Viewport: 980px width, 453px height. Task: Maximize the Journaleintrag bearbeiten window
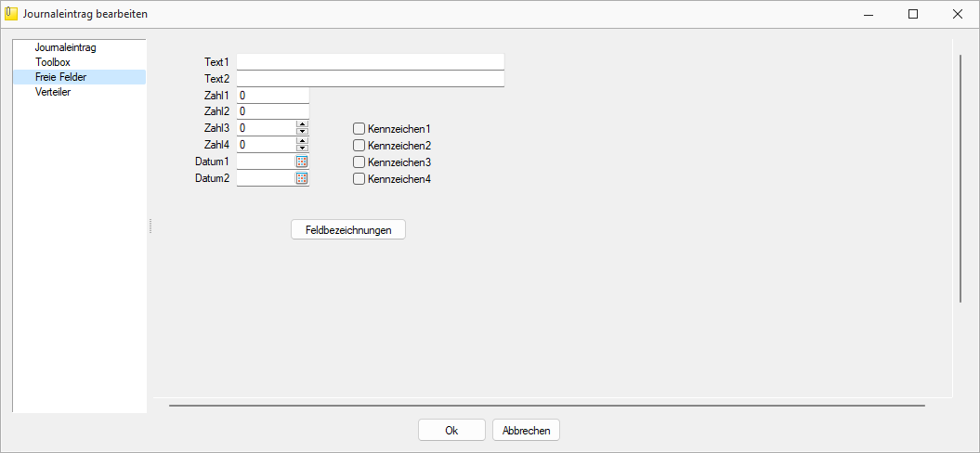click(913, 14)
